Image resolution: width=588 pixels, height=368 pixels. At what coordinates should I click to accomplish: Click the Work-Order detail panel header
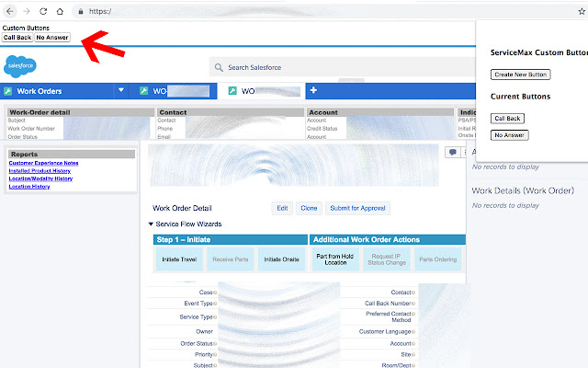click(81, 112)
